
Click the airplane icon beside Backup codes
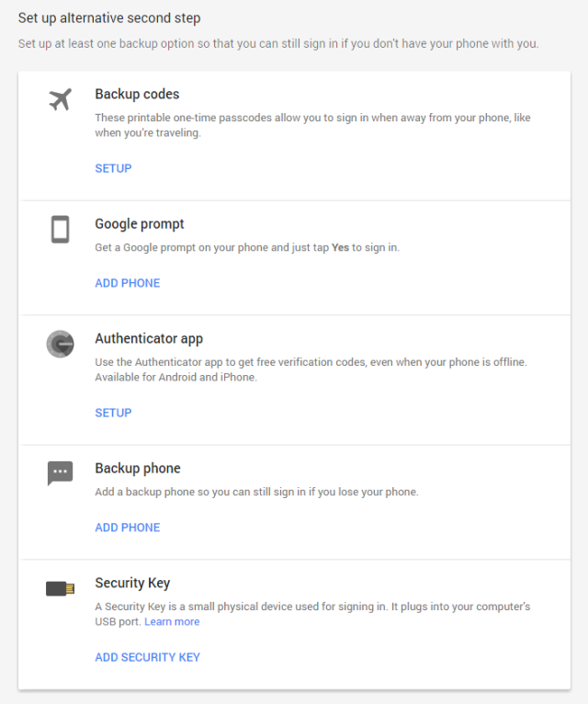pyautogui.click(x=60, y=100)
